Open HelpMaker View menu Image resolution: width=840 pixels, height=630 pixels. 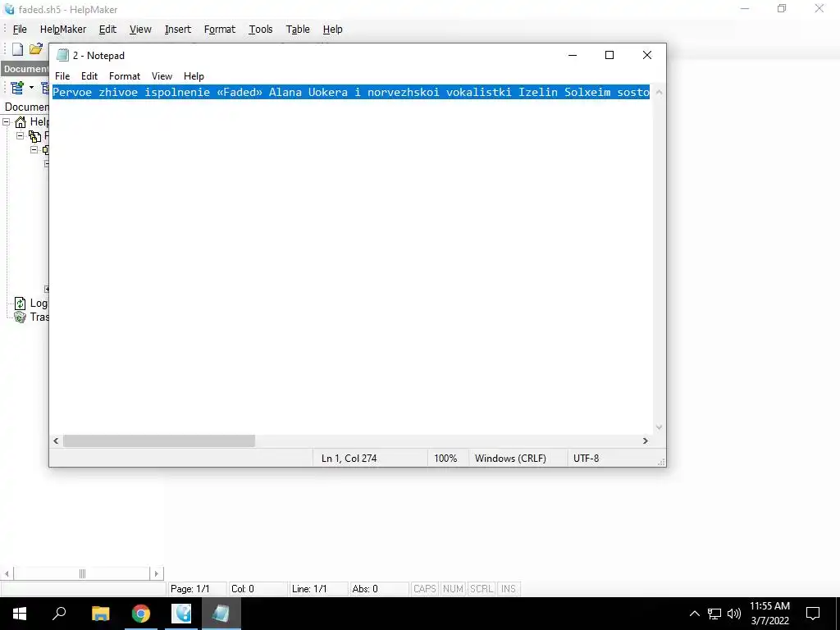point(140,30)
